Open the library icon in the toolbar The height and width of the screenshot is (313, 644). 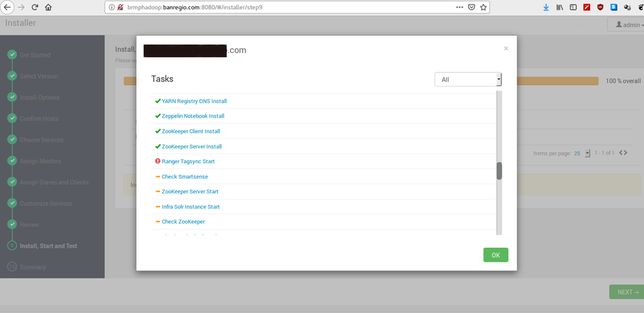[560, 7]
